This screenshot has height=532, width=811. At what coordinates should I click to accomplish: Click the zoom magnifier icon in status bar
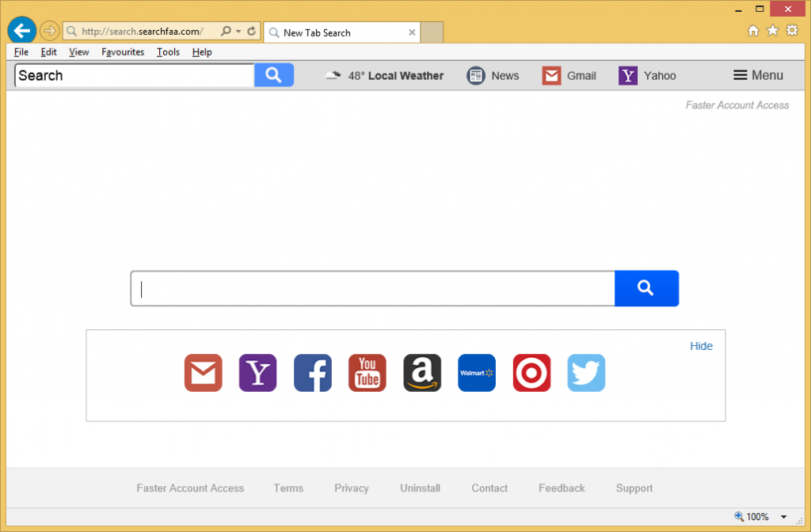(x=739, y=516)
